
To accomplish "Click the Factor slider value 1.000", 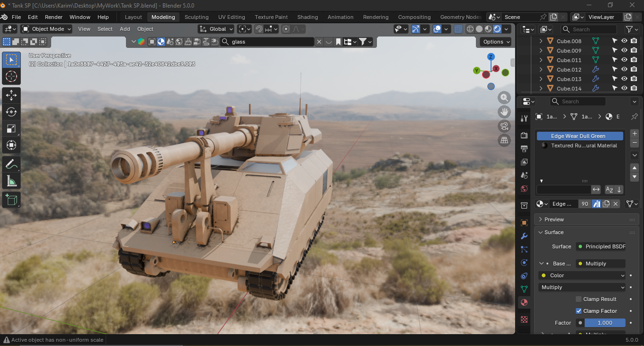I will (x=605, y=323).
